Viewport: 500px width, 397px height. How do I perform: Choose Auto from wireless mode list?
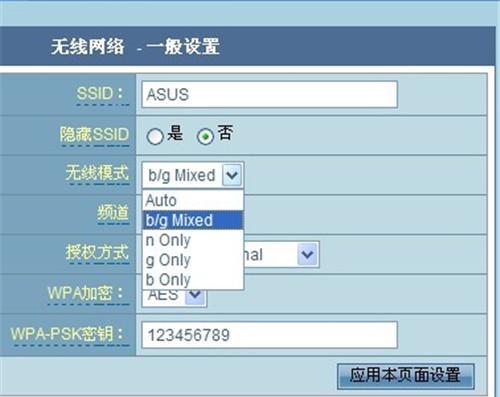click(193, 201)
